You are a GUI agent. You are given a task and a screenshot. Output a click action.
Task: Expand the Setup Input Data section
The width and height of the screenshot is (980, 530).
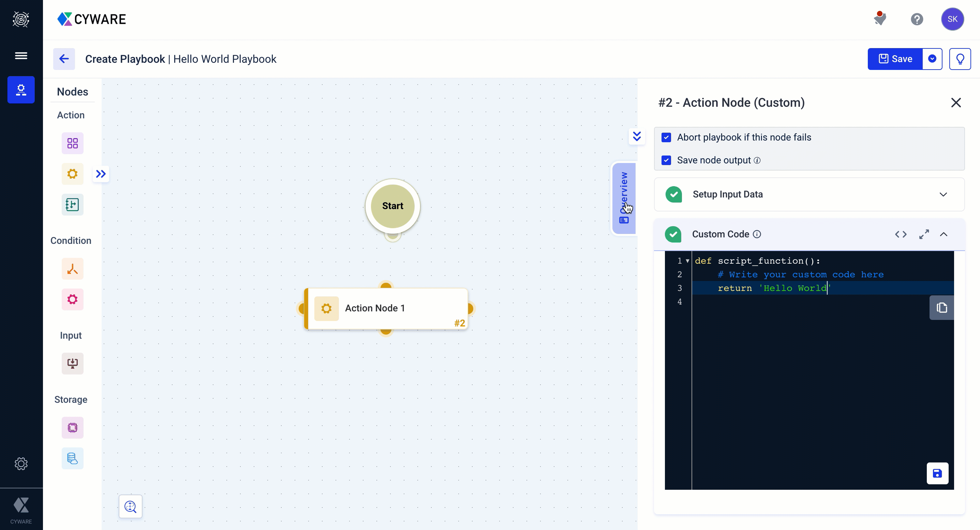point(943,194)
